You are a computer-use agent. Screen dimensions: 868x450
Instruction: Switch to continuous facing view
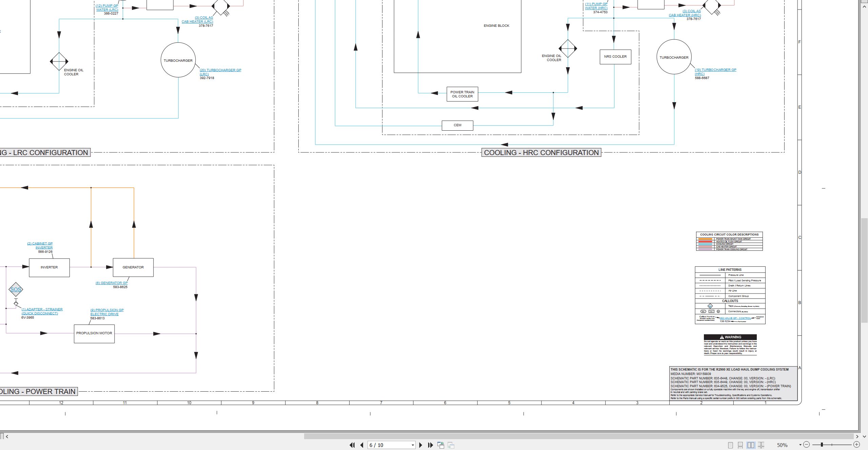coord(761,445)
